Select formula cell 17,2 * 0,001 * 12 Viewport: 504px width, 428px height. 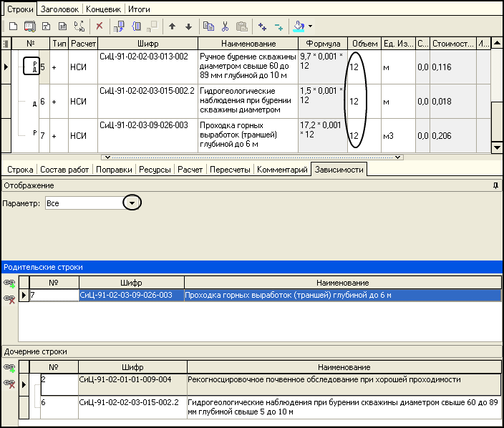(323, 135)
